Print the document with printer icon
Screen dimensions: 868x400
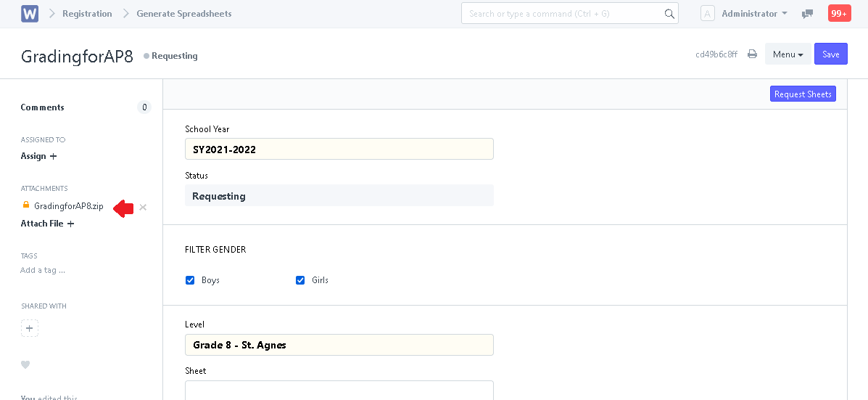click(752, 54)
